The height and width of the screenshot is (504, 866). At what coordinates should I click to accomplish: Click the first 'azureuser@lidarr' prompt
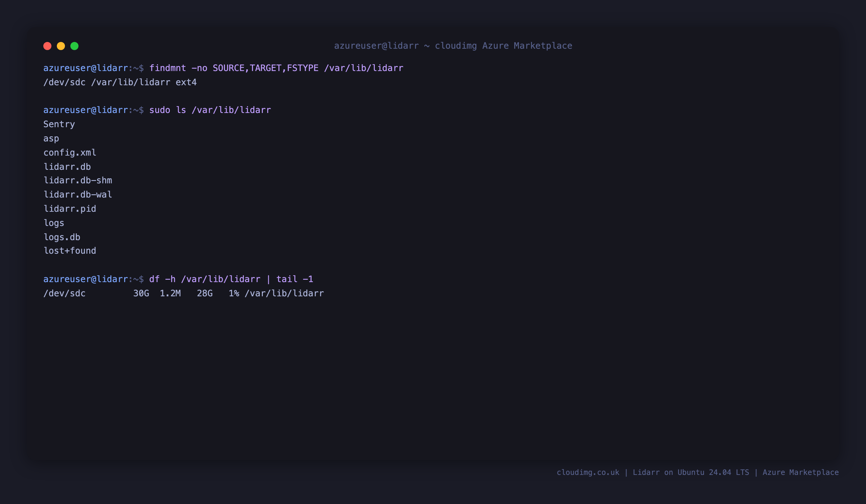click(86, 68)
